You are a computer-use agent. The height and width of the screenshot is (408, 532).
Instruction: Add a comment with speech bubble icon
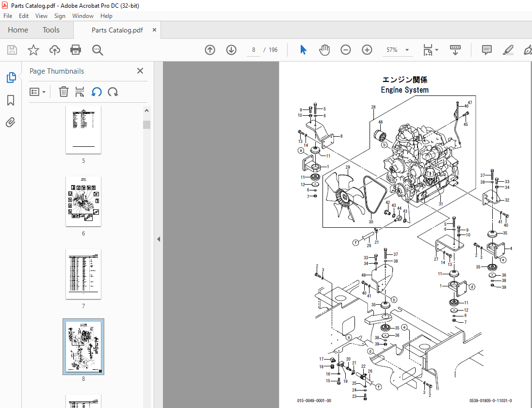click(486, 50)
